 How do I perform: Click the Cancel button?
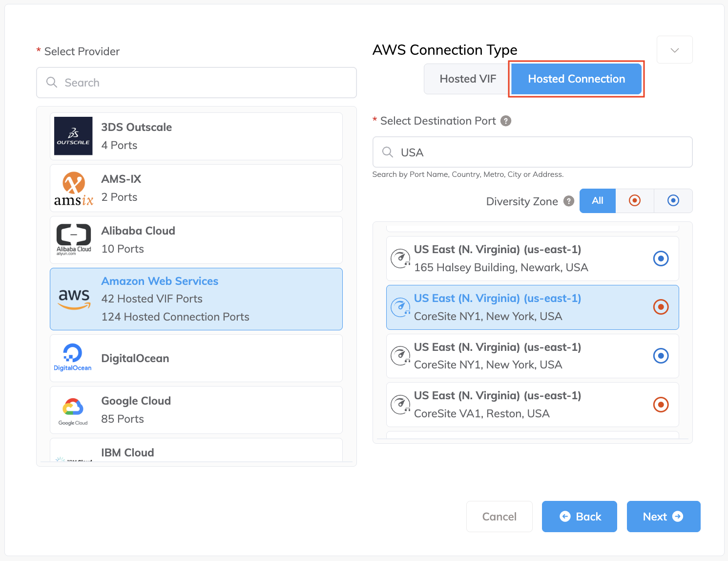[x=499, y=517]
